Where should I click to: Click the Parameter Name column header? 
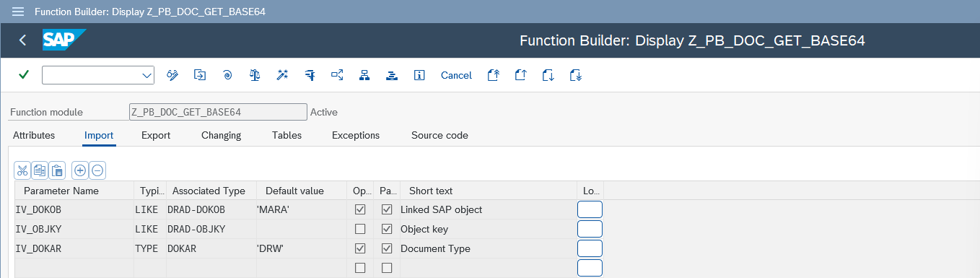74,191
